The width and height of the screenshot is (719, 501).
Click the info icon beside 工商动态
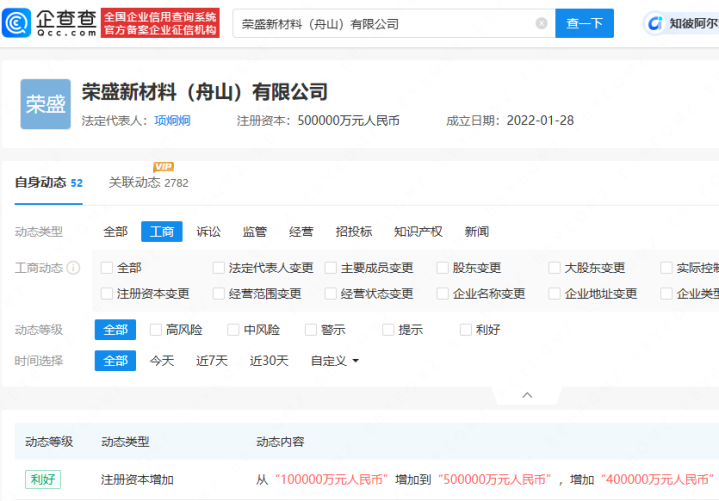click(73, 268)
